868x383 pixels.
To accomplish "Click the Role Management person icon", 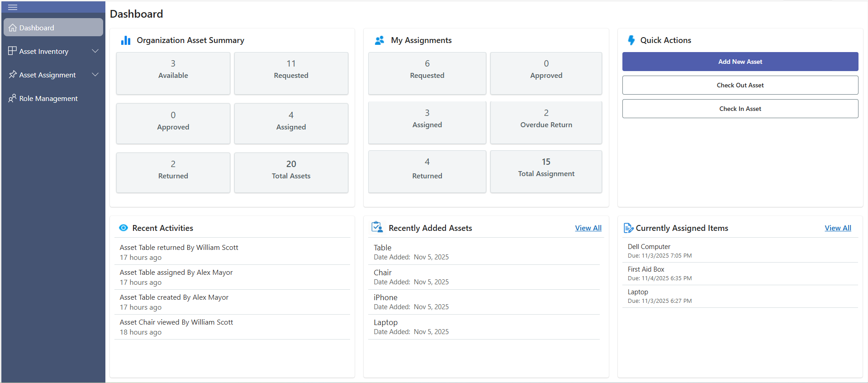I will tap(12, 98).
